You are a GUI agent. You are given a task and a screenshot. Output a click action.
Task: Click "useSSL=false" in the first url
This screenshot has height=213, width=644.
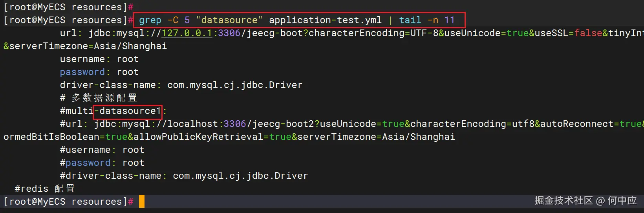[568, 33]
